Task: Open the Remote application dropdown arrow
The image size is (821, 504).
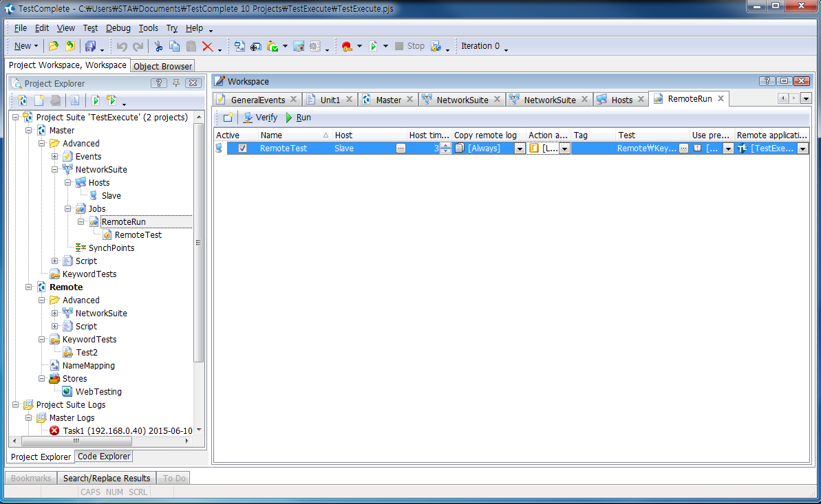Action: pyautogui.click(x=802, y=149)
